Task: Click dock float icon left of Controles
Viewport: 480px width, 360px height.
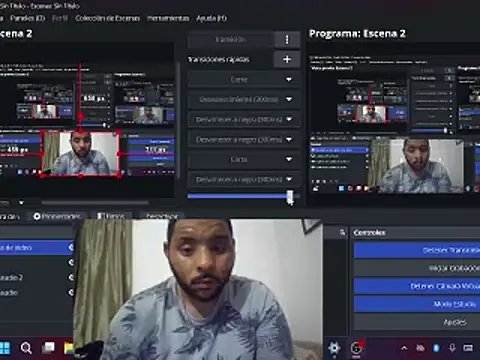Action: (x=342, y=232)
